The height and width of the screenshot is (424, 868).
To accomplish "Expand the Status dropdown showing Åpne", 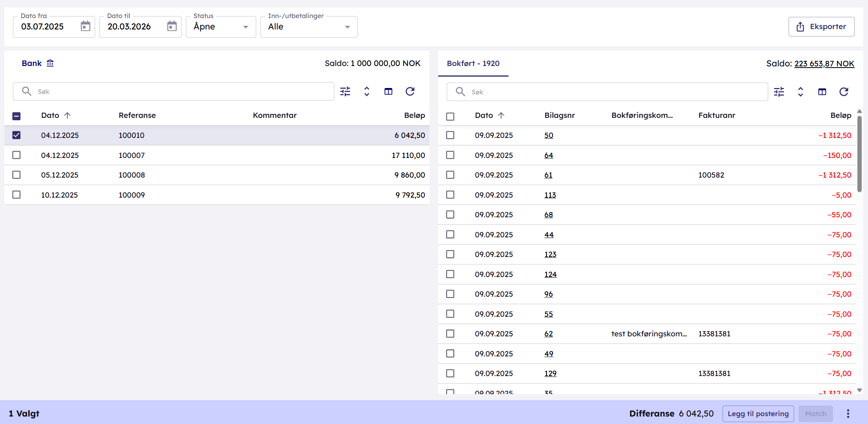I will (221, 27).
